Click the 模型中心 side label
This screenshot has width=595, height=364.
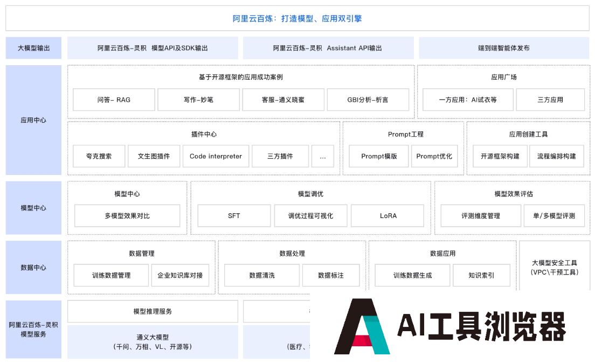pos(33,208)
